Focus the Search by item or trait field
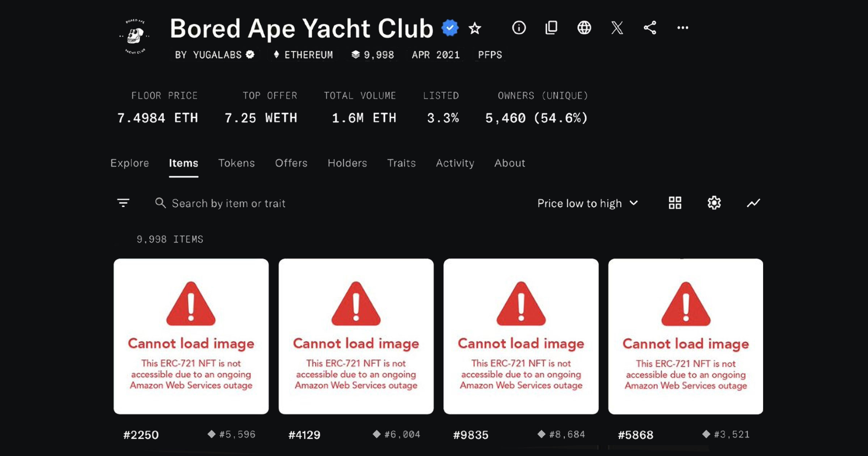The height and width of the screenshot is (456, 868). point(229,203)
